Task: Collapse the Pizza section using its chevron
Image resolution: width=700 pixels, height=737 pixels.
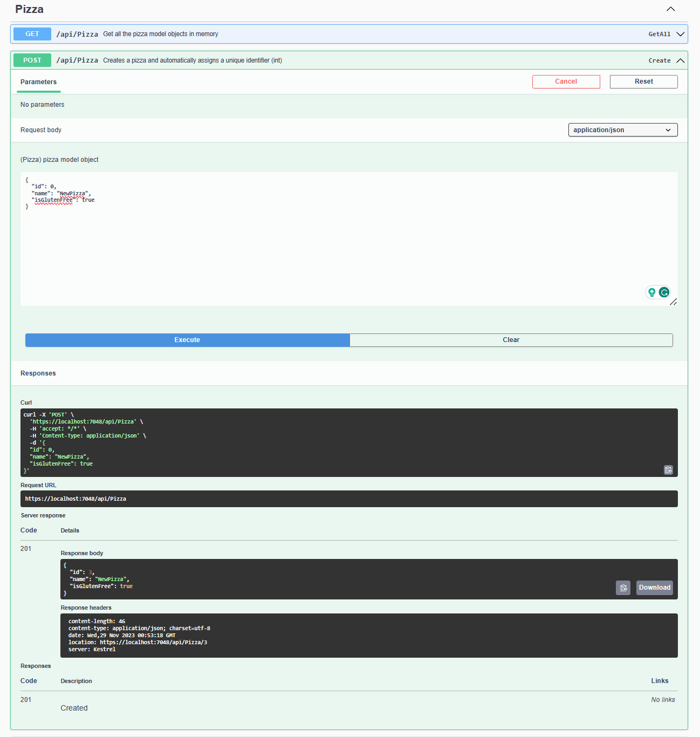Action: tap(670, 9)
